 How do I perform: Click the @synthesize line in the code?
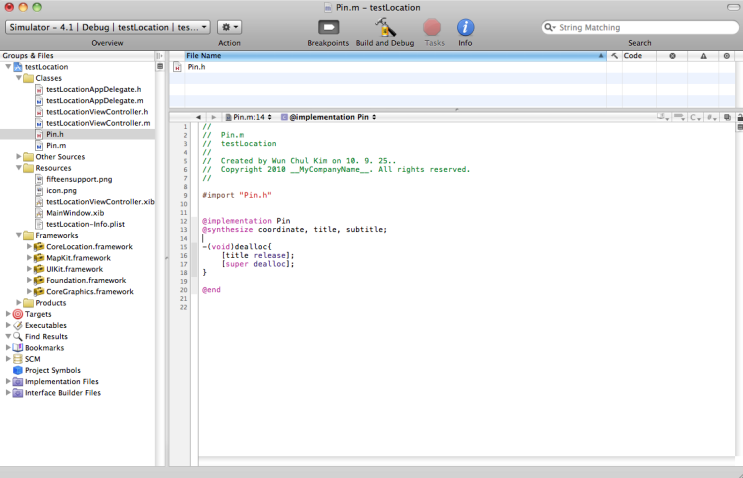[294, 230]
